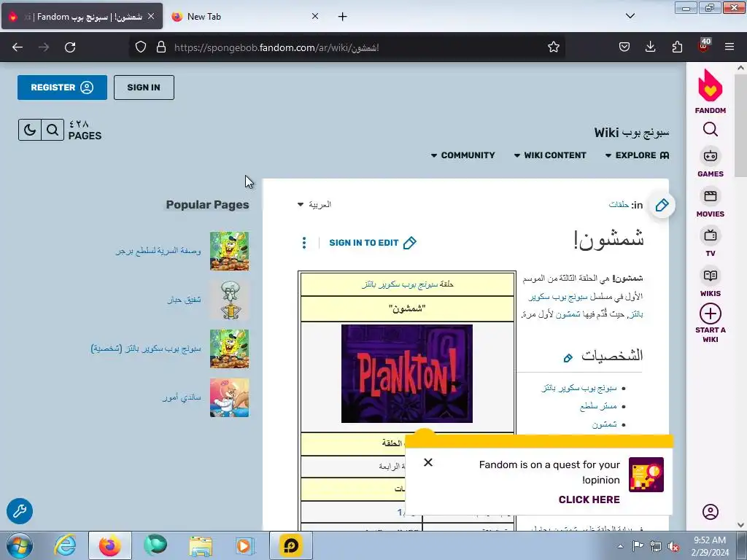
Task: Open the سبونج بوب سكوير بانتز character link
Action: (x=578, y=388)
